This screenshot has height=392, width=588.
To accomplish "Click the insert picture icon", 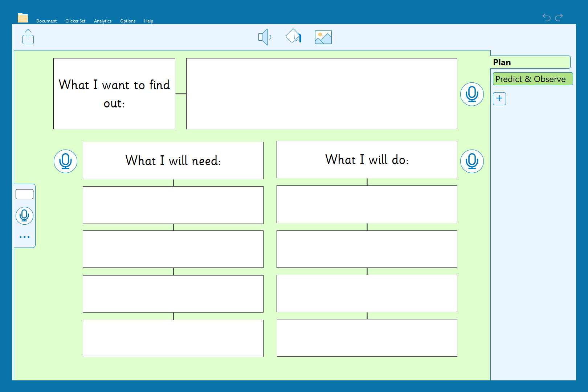I will pyautogui.click(x=323, y=37).
